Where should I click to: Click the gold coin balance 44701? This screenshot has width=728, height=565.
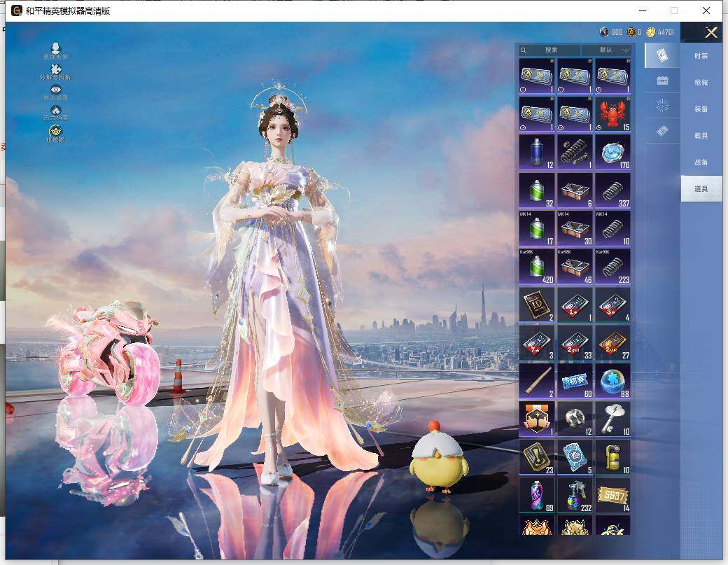pyautogui.click(x=660, y=32)
